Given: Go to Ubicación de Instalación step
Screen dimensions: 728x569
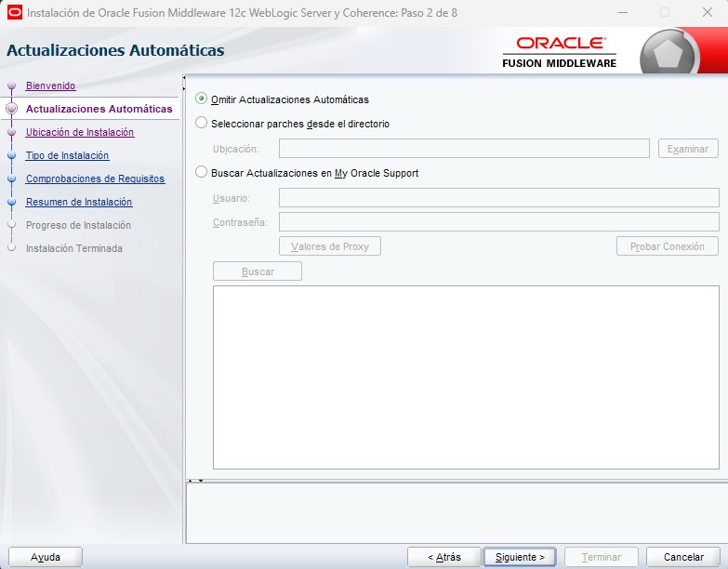Looking at the screenshot, I should tap(80, 132).
